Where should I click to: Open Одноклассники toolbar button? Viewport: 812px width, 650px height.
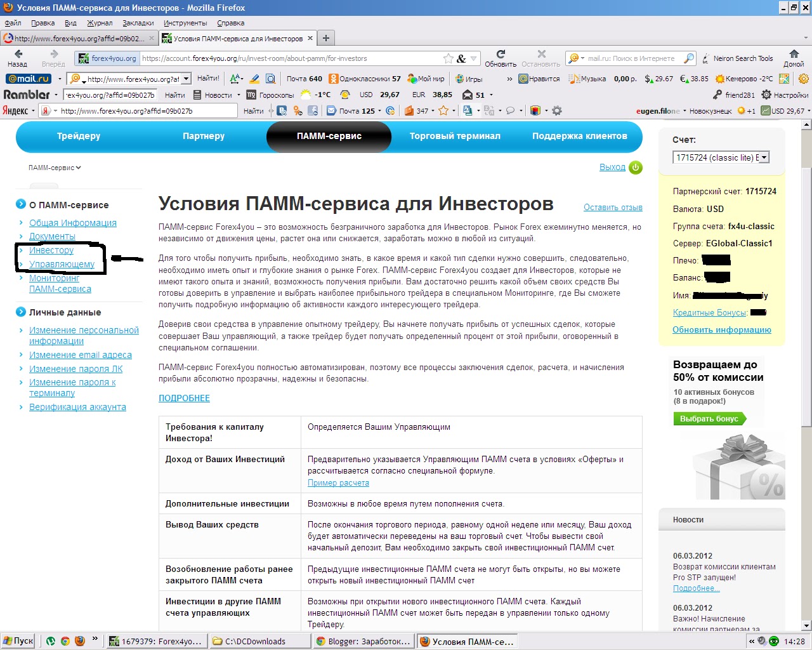click(365, 79)
